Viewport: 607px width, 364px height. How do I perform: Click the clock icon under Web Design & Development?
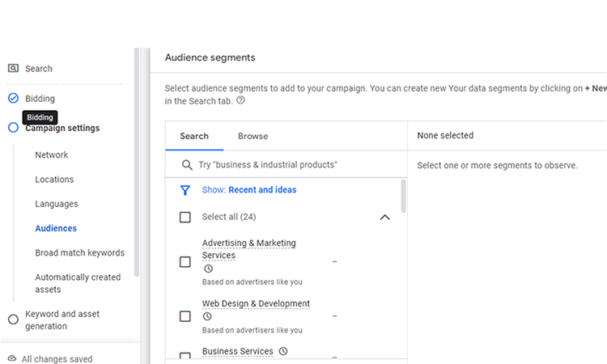[207, 316]
